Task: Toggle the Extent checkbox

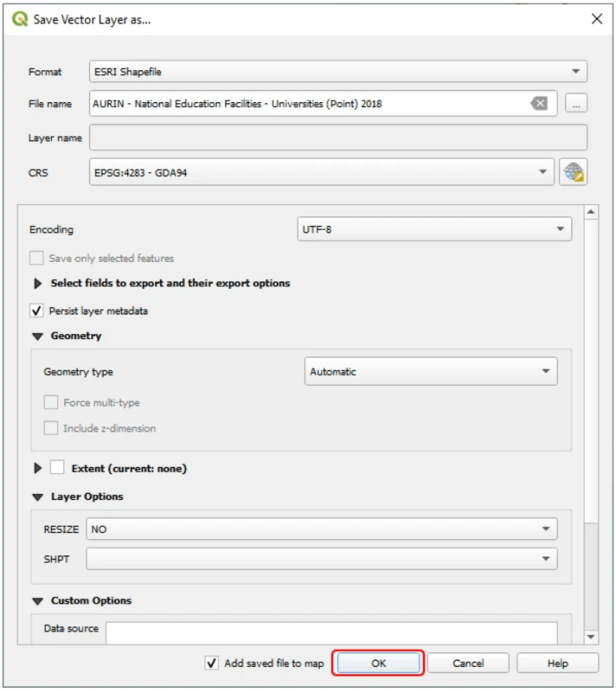Action: tap(57, 468)
